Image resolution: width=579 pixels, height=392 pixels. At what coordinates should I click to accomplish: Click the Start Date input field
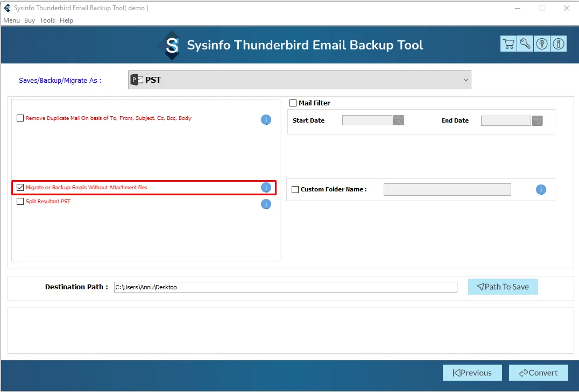367,120
